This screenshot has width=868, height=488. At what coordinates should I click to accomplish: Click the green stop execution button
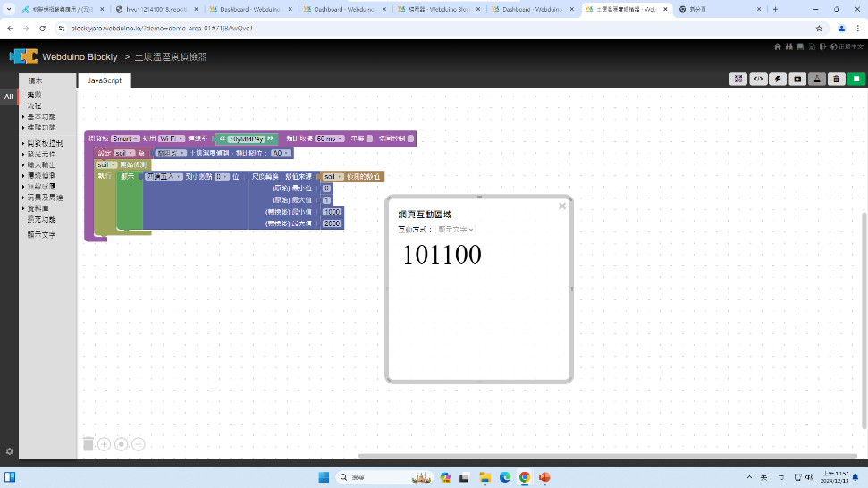(856, 79)
